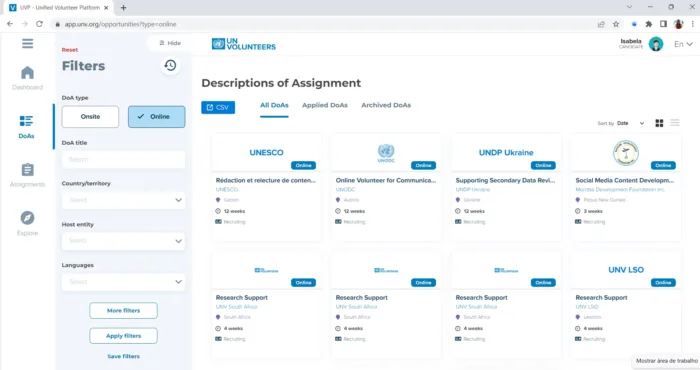Click the Online badge on UNESCO card
The height and width of the screenshot is (370, 700).
pos(304,166)
